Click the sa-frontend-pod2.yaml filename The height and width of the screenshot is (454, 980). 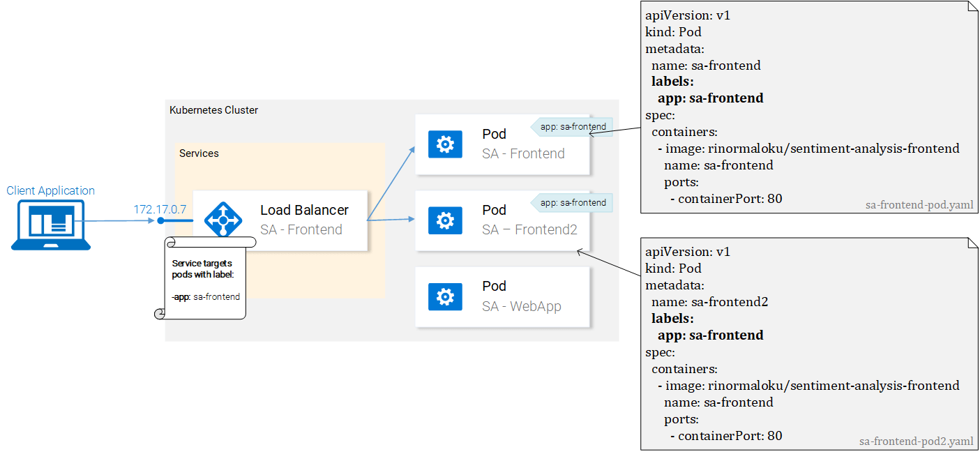(916, 441)
